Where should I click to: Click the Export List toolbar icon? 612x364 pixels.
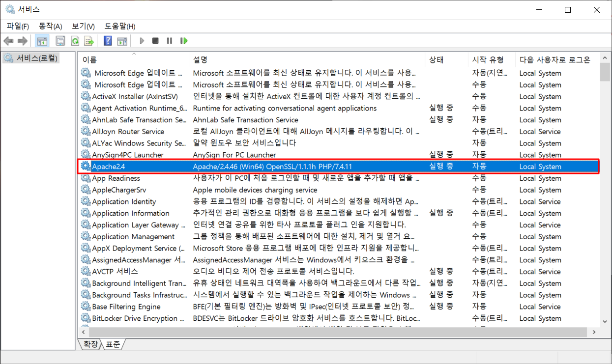(89, 41)
